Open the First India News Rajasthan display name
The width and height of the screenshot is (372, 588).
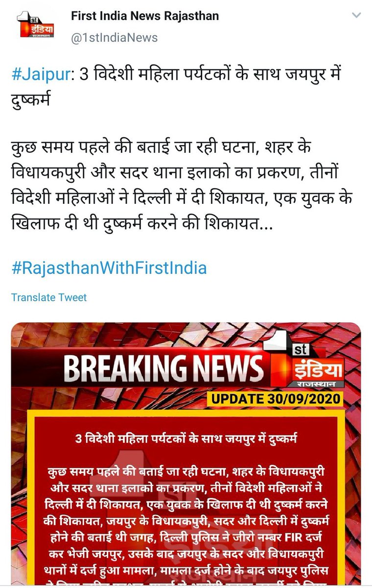pyautogui.click(x=145, y=16)
